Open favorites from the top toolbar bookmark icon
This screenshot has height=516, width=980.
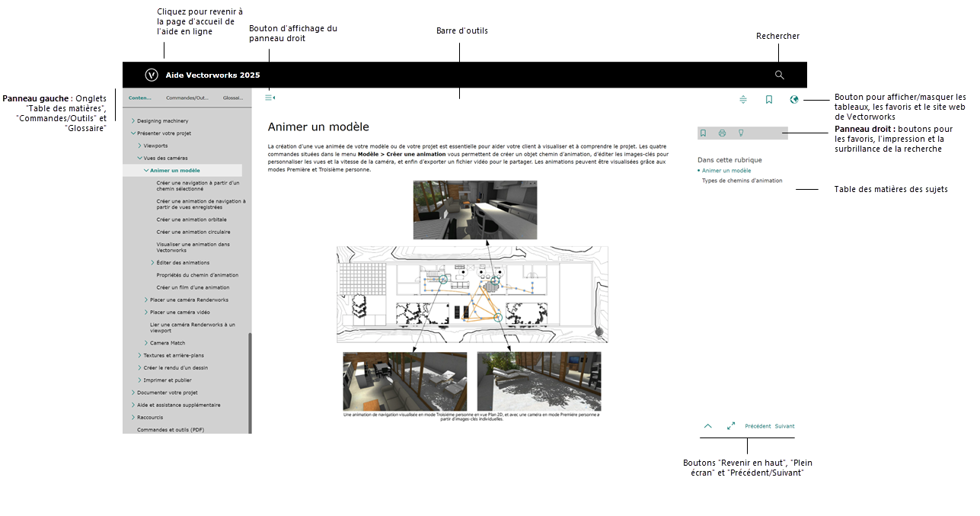pos(769,99)
